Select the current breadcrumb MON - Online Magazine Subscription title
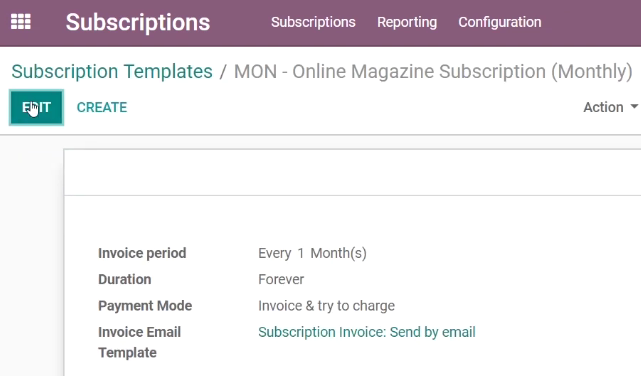This screenshot has height=376, width=641. pos(433,72)
